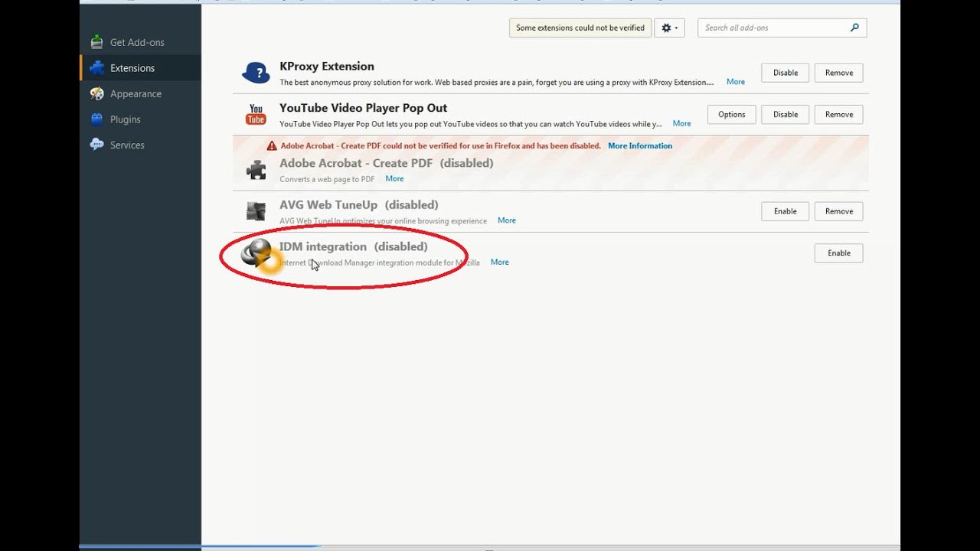Open More link for YouTube Video Player
The height and width of the screenshot is (551, 980).
click(681, 123)
